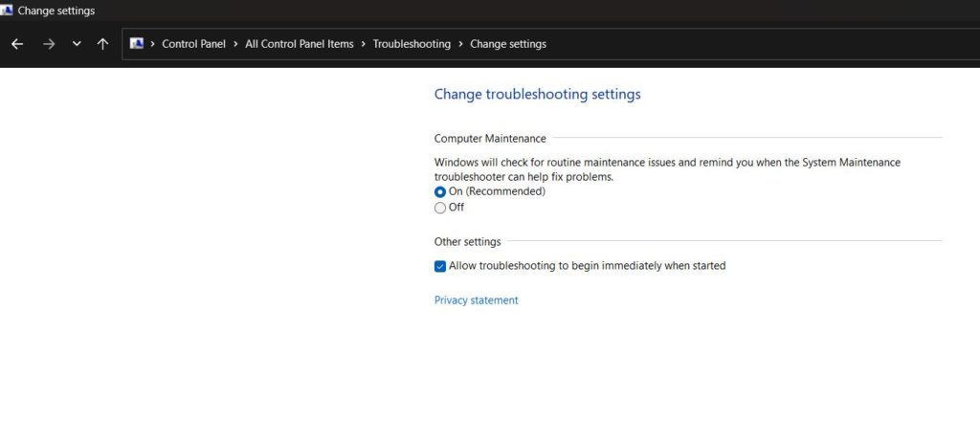Uncheck Allow troubleshooting to begin immediately
Screen dimensions: 980x444
pyautogui.click(x=440, y=266)
